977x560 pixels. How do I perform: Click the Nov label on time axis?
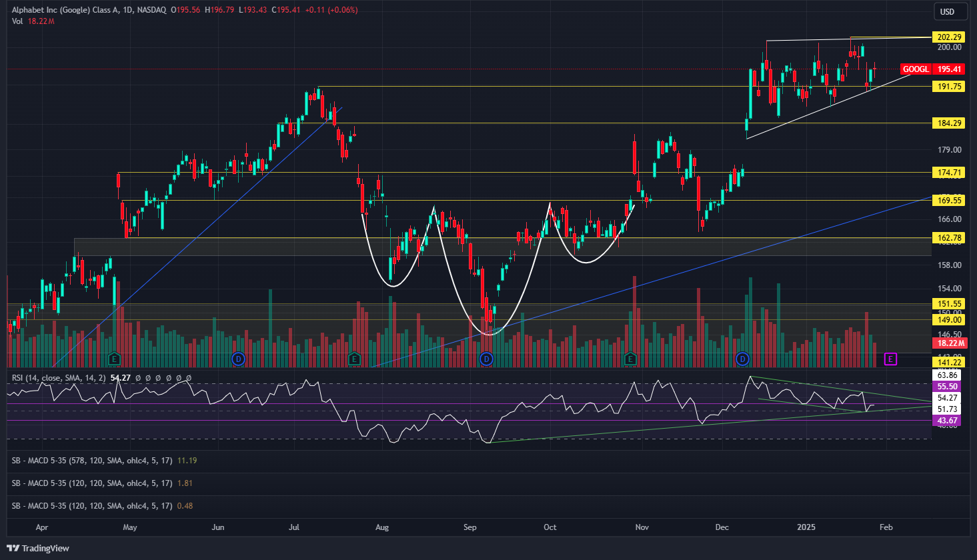click(x=642, y=527)
